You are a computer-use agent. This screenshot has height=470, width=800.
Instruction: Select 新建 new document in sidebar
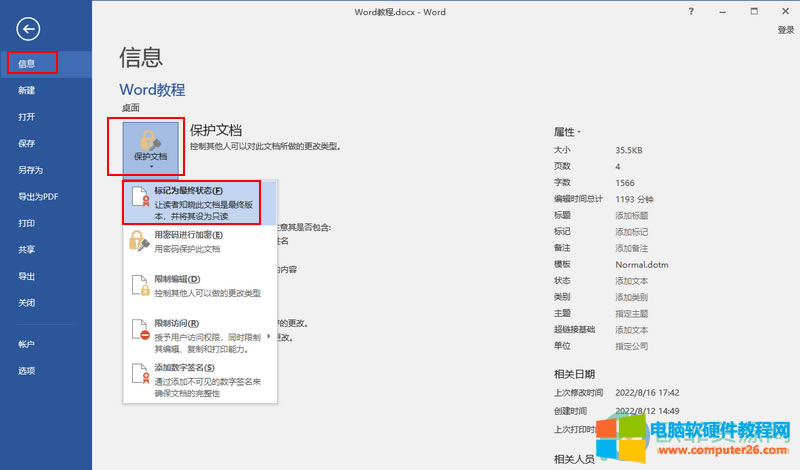[x=26, y=91]
